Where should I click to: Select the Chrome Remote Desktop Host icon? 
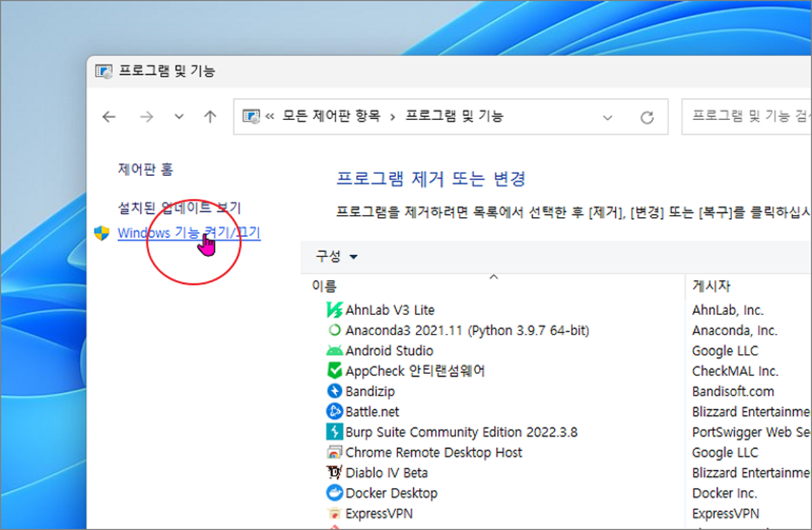click(335, 452)
